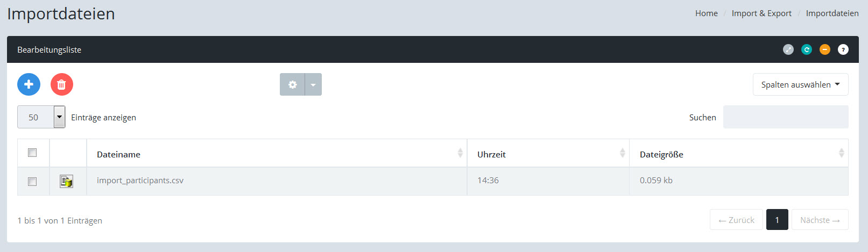Toggle the select-all checkbox in table header
This screenshot has width=868, height=252.
(32, 153)
